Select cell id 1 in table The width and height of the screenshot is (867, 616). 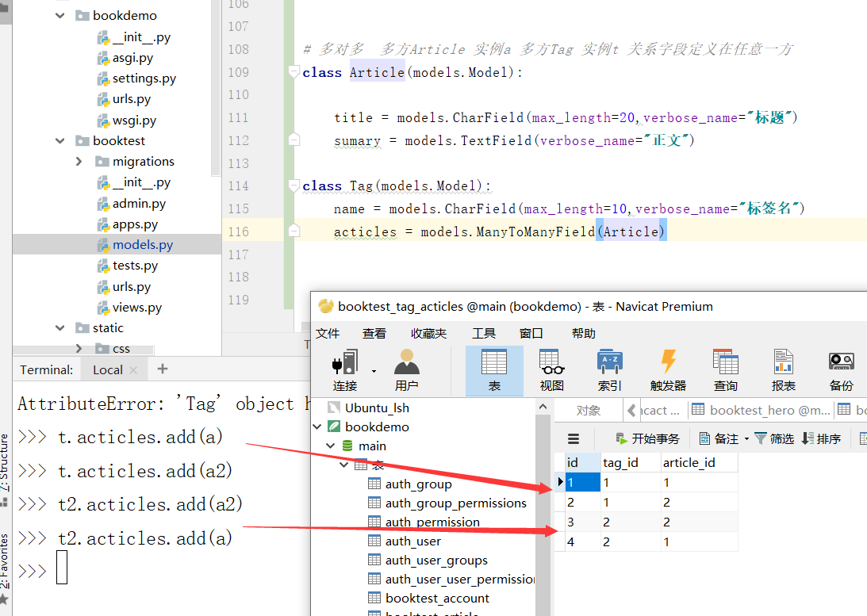[x=583, y=482]
